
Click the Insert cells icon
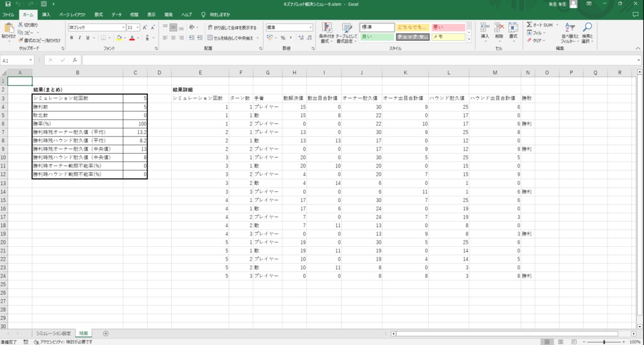485,28
